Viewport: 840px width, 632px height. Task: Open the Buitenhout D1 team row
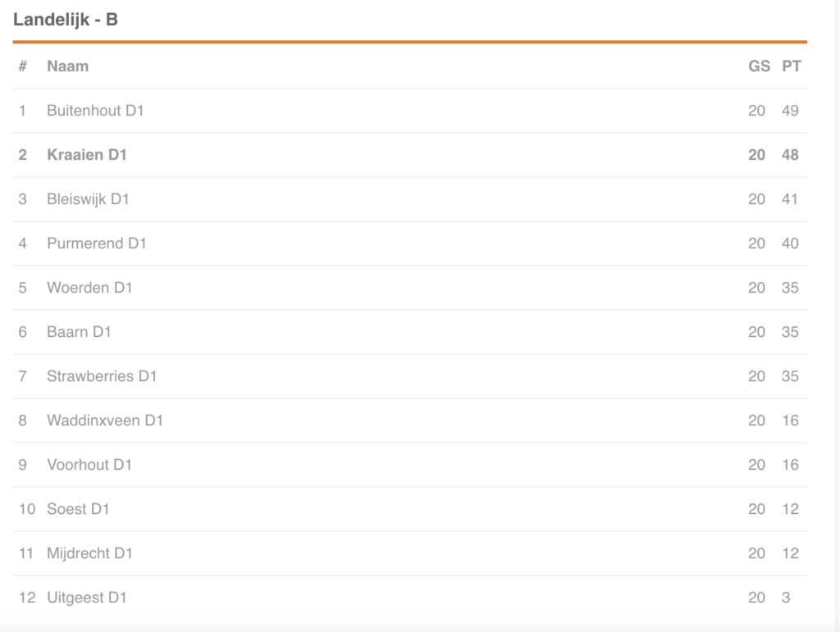coord(410,111)
